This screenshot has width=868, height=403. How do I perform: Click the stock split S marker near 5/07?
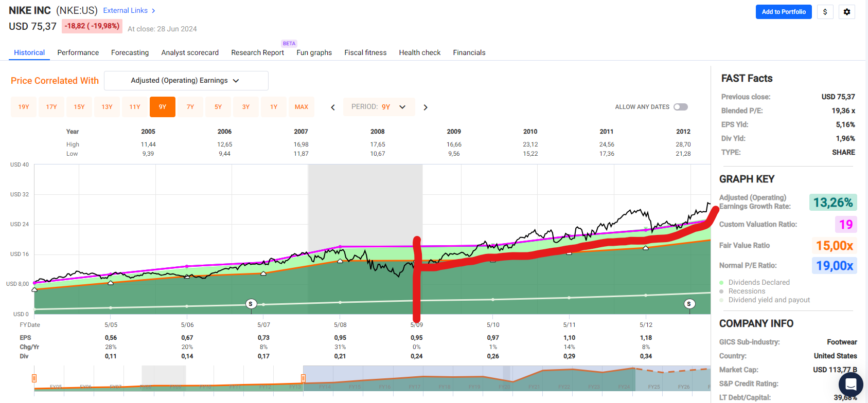[251, 304]
